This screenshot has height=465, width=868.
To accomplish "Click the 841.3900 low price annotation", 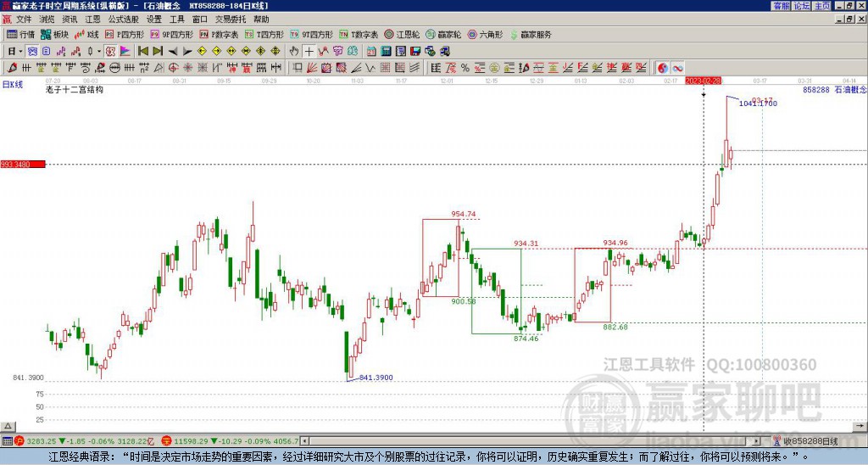I will point(376,378).
